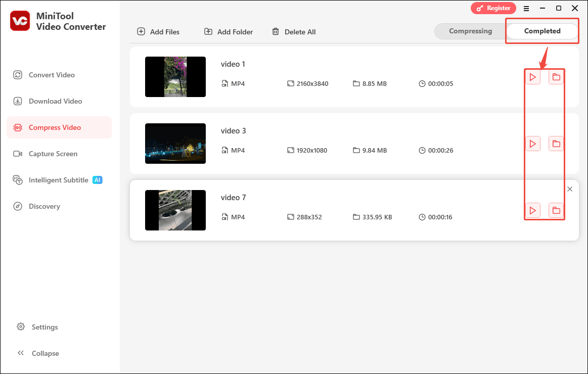588x374 pixels.
Task: Play the compressed video 7
Action: tap(533, 210)
